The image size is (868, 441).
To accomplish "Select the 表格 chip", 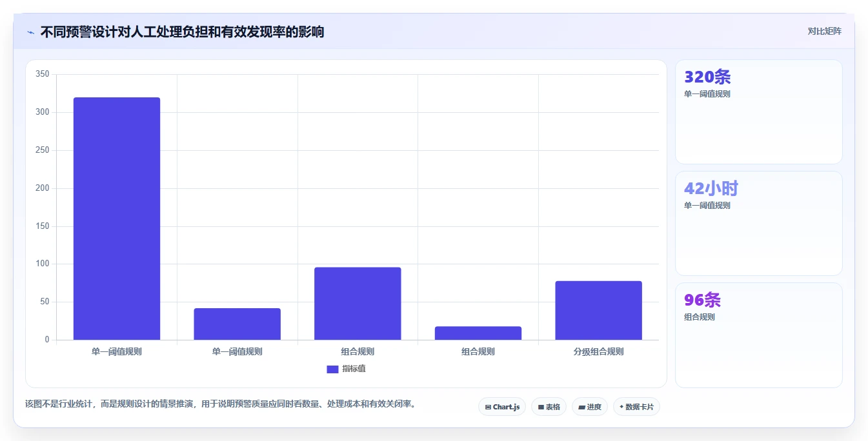I will (549, 407).
